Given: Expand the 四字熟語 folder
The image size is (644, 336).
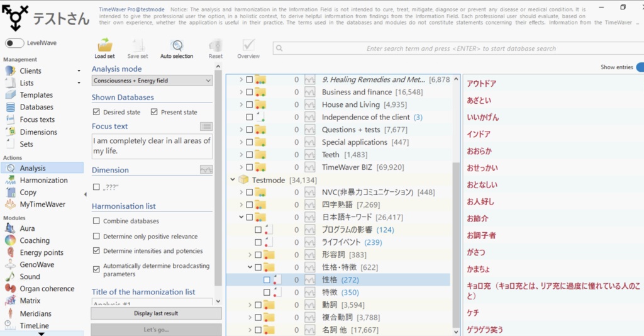Looking at the screenshot, I should coord(241,204).
